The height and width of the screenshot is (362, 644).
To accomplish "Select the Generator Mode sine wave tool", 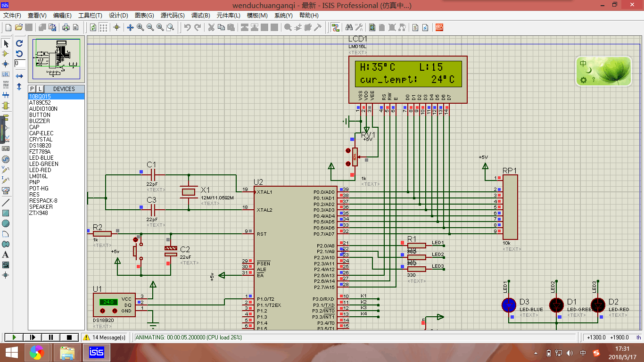I will (6, 159).
